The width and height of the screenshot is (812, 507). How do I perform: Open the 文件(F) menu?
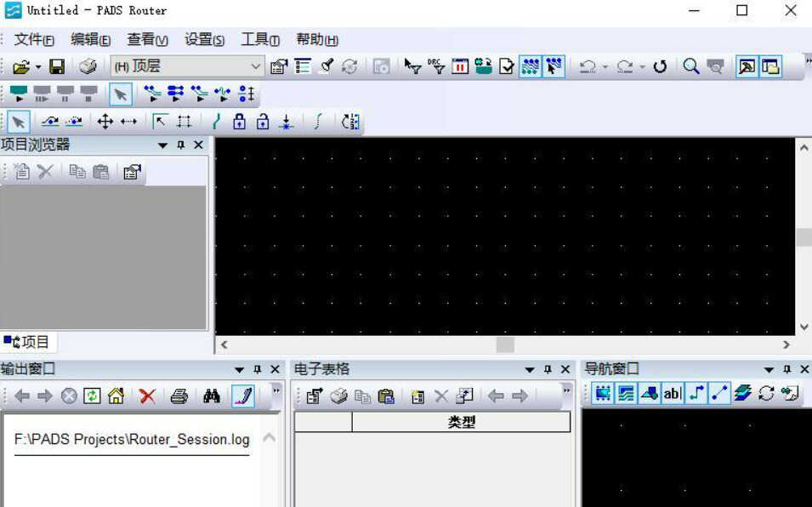coord(34,40)
